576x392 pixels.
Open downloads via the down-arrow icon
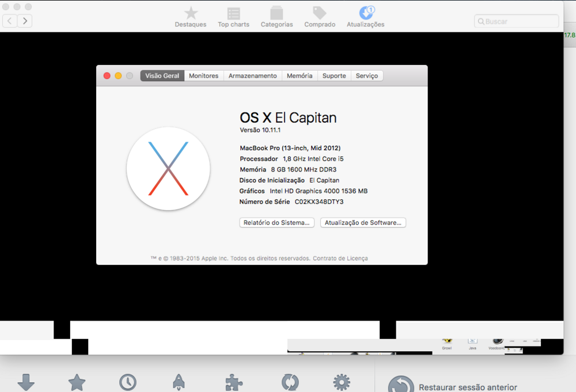click(x=26, y=383)
